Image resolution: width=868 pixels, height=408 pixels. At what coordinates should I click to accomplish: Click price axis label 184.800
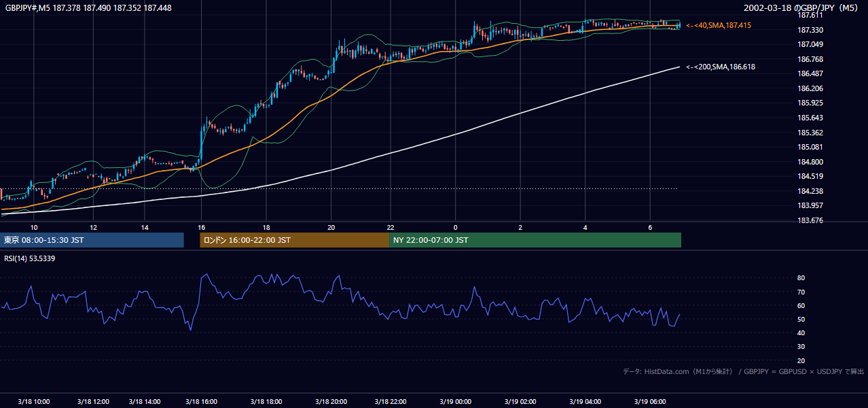(x=810, y=162)
